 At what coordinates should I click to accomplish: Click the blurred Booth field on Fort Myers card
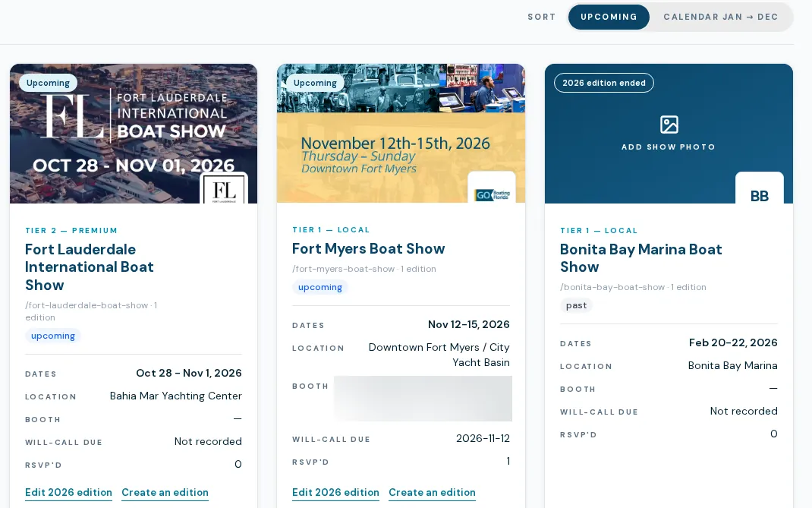[423, 399]
